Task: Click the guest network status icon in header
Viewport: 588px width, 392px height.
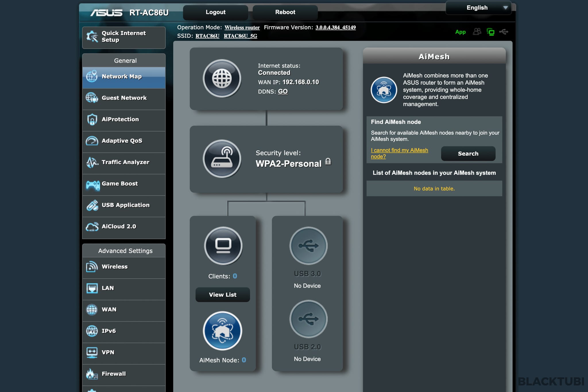Action: coord(477,32)
